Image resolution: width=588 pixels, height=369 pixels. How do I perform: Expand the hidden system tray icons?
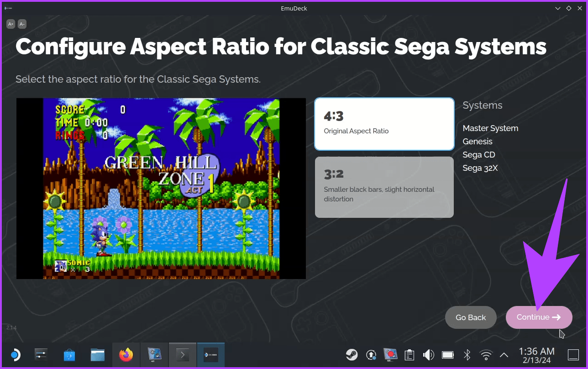point(504,354)
